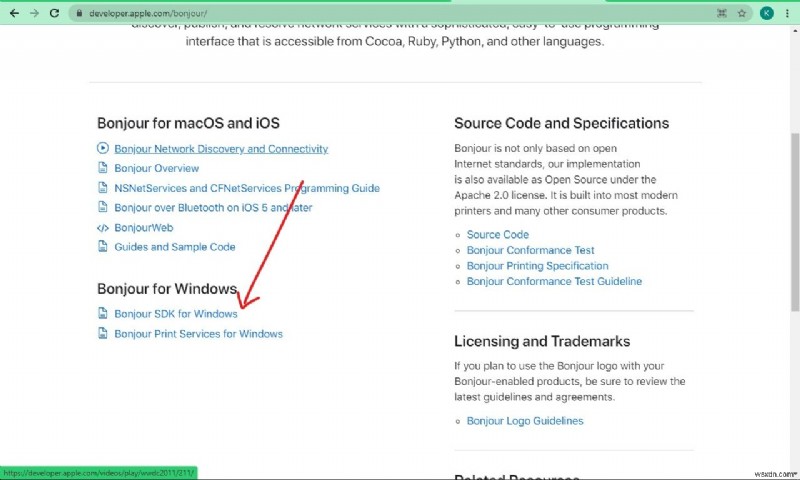
Task: Open NSNetServices and CFNetServices Programming Guide
Action: tap(246, 188)
